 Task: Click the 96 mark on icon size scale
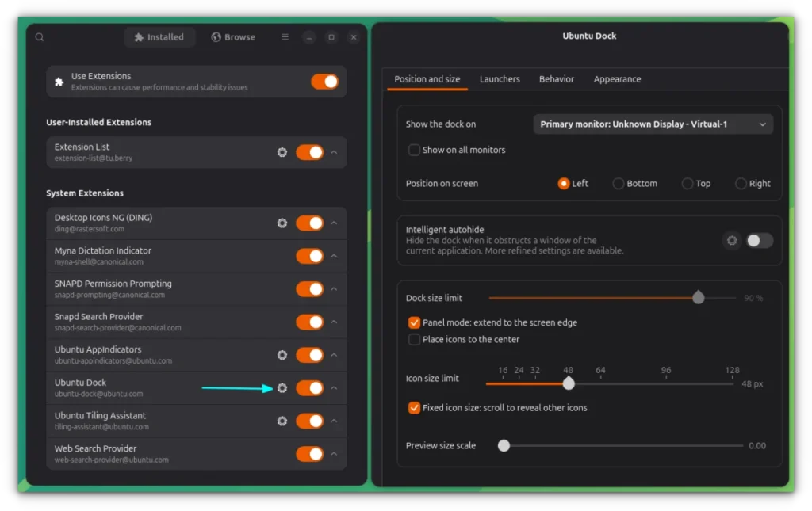[x=666, y=370]
